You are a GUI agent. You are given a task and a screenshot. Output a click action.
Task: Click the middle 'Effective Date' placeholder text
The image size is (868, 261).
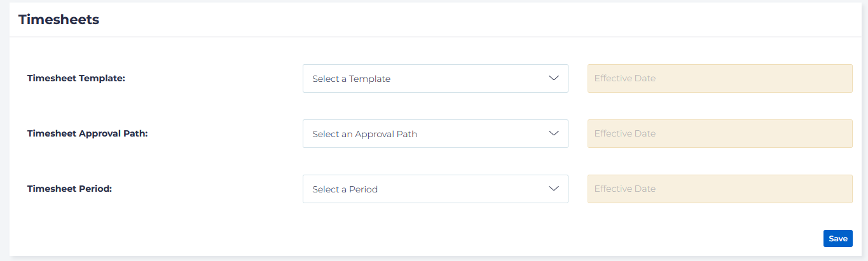(x=624, y=133)
